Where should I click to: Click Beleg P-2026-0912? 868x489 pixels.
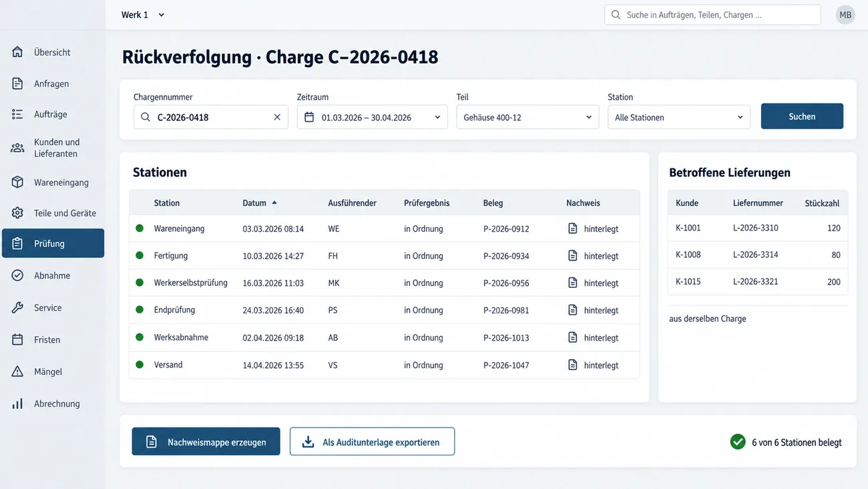506,228
